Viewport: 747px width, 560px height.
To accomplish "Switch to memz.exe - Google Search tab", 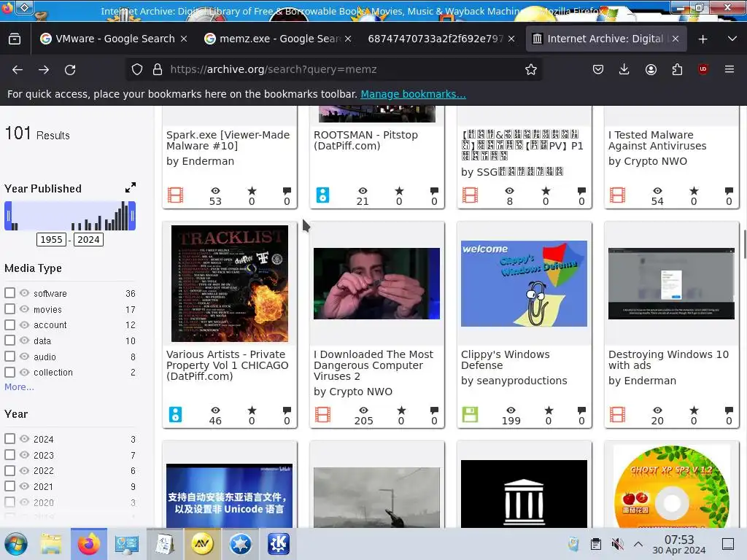I will [279, 39].
